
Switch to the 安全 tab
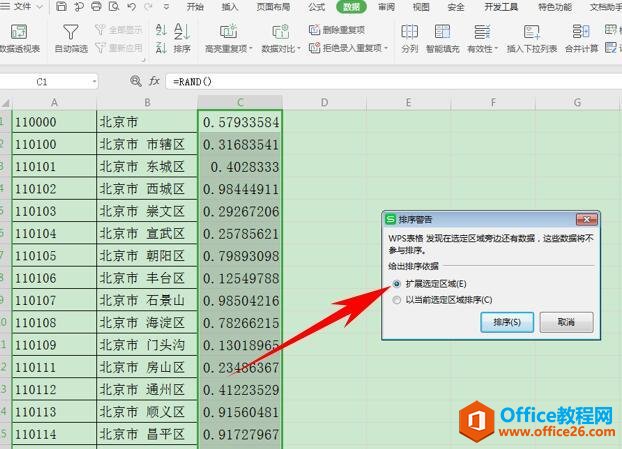tap(456, 7)
